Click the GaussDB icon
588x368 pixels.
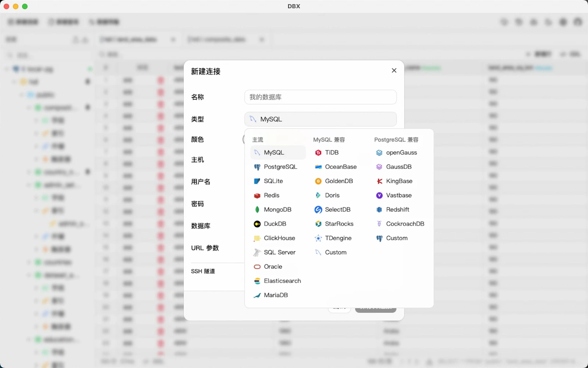379,167
